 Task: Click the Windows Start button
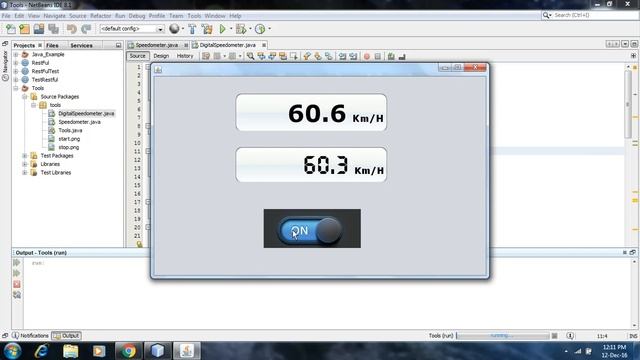pos(12,351)
